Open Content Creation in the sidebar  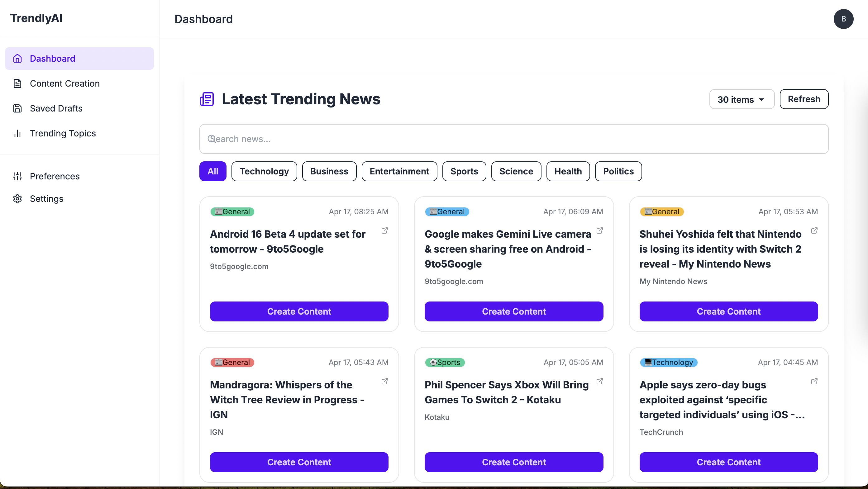tap(65, 83)
